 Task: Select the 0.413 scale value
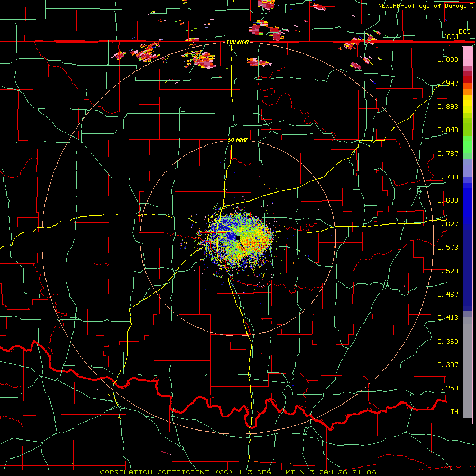coord(448,318)
